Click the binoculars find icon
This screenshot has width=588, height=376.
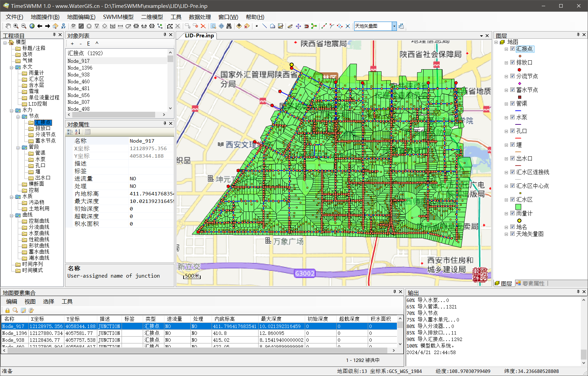(x=229, y=26)
